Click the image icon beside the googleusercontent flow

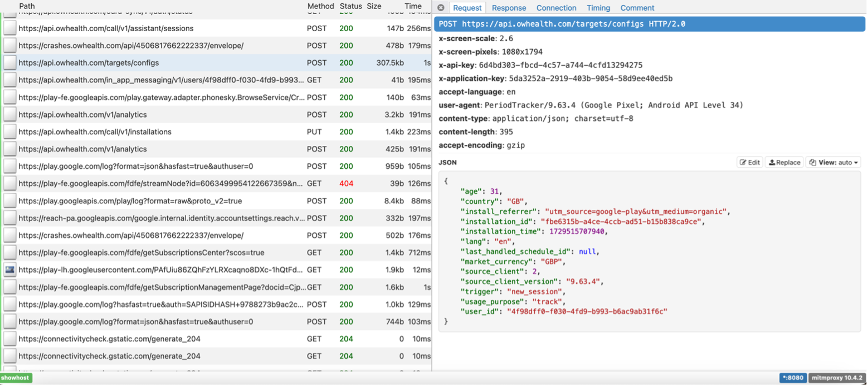coord(9,270)
